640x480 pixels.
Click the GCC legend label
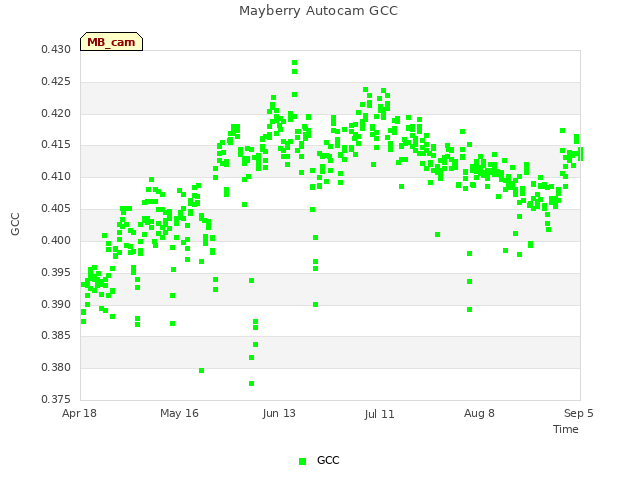(328, 460)
